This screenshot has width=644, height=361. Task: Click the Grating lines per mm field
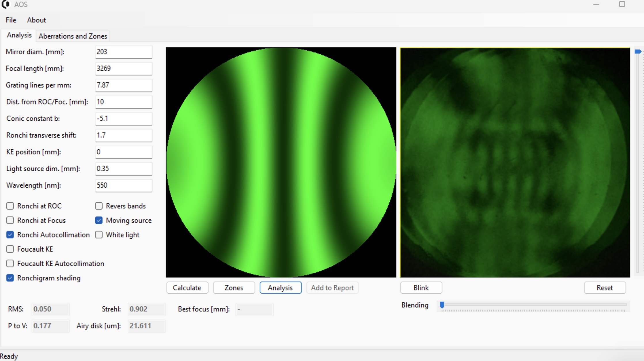point(123,85)
